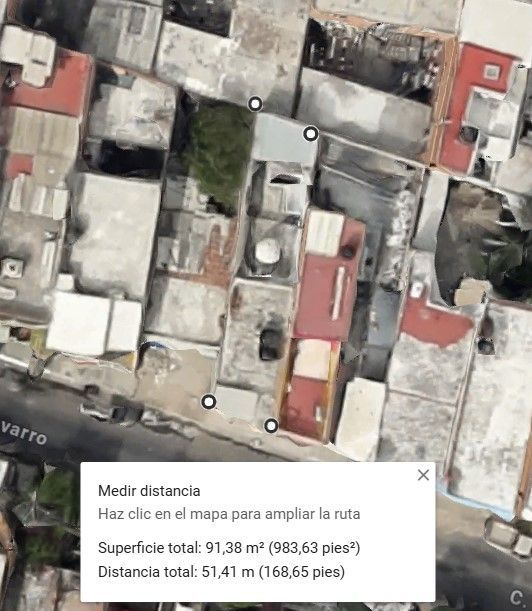
Task: Click the red rooftop at the upper left
Action: click(51, 90)
